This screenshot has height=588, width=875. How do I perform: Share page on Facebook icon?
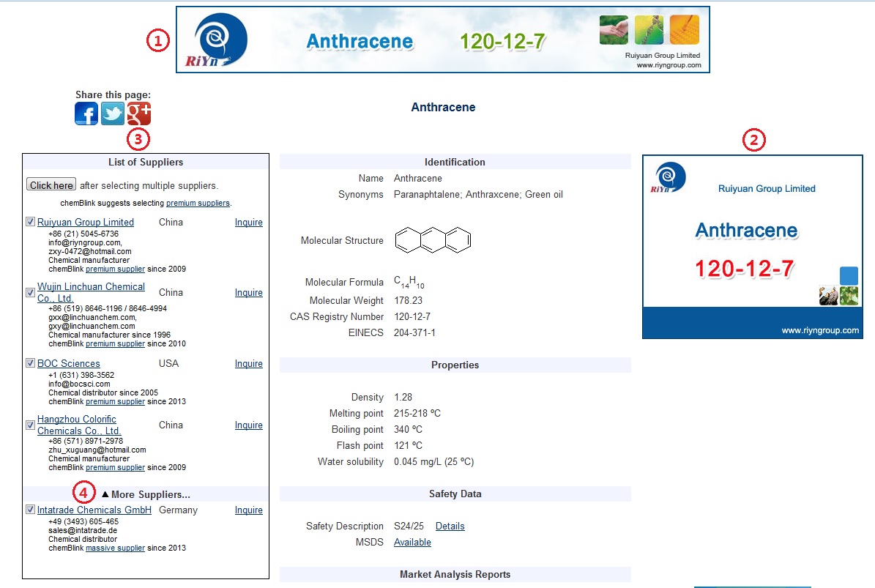point(86,113)
